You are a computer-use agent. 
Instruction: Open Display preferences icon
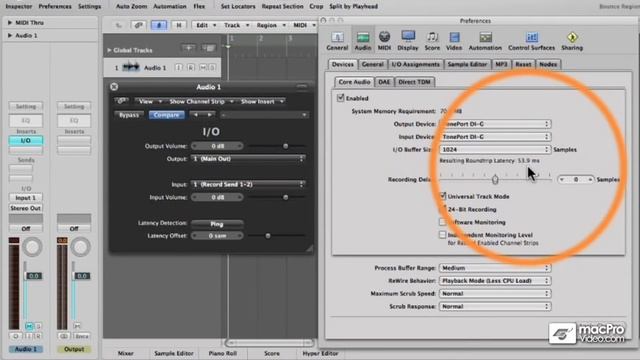point(408,41)
